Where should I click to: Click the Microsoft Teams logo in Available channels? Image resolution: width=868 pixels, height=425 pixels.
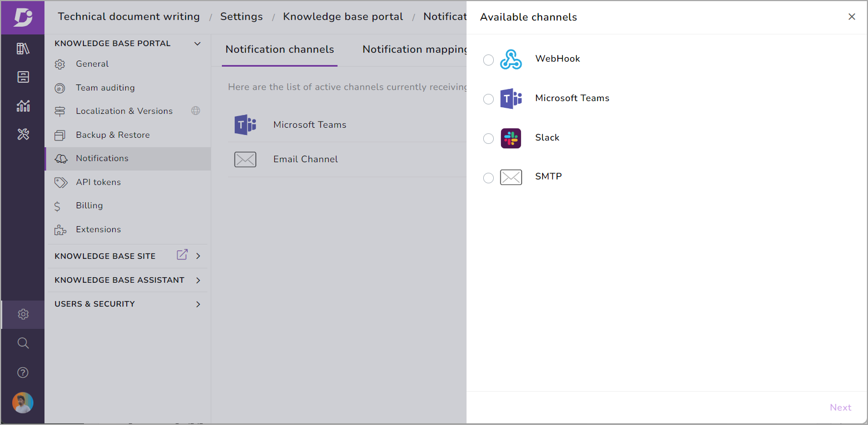[x=510, y=99]
